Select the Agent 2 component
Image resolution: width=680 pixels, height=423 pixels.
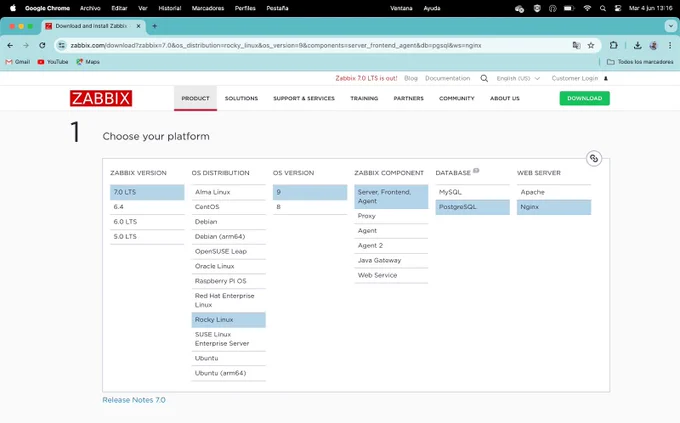(391, 246)
